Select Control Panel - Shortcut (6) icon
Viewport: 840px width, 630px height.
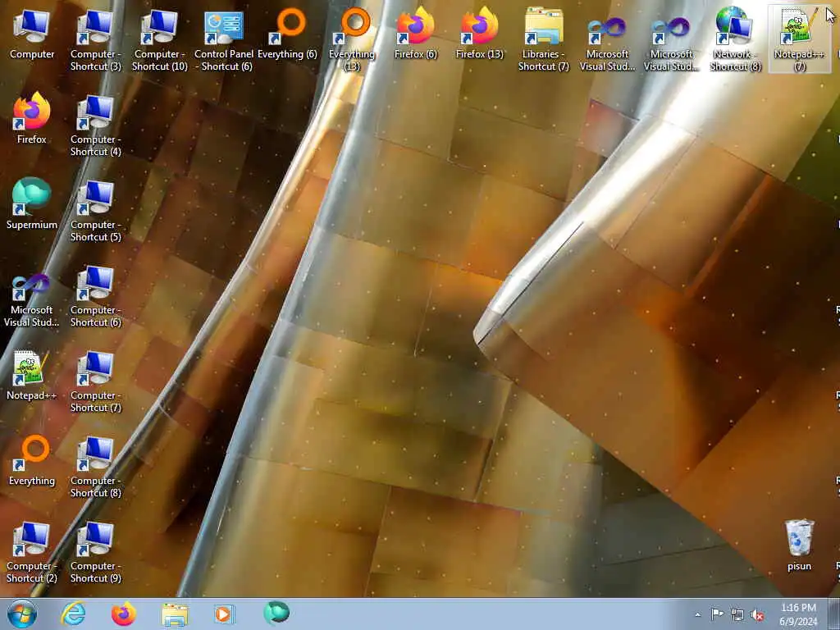tap(224, 40)
